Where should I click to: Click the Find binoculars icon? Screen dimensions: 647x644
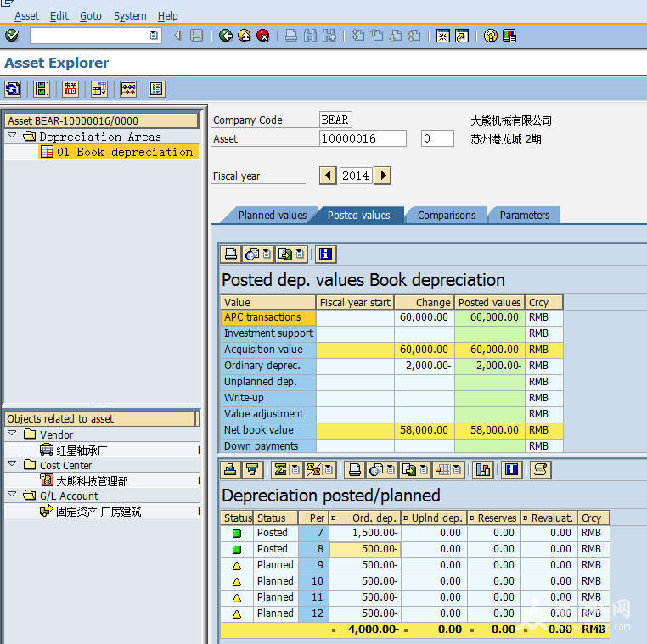[310, 36]
